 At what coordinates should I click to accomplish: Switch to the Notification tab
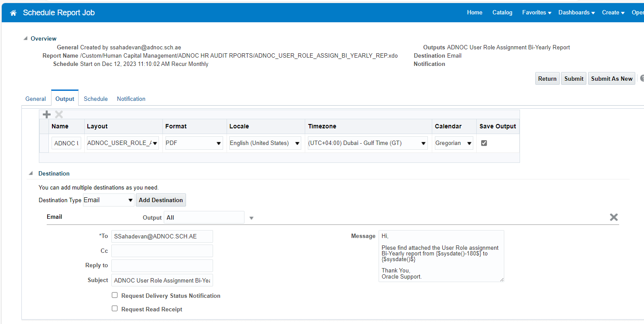tap(131, 99)
